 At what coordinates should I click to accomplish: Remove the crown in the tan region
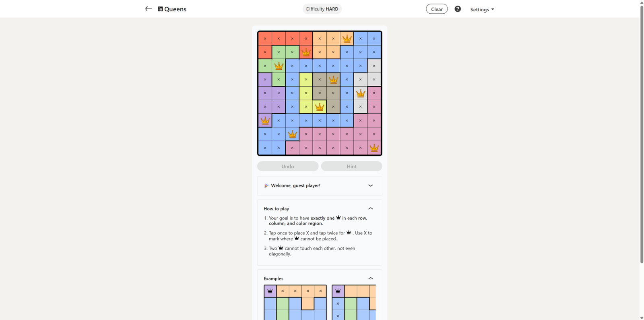click(333, 80)
